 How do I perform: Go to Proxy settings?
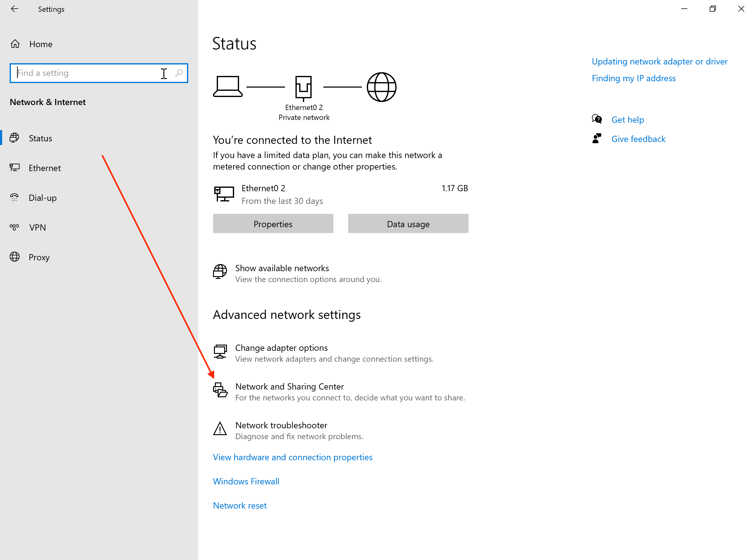pyautogui.click(x=39, y=257)
